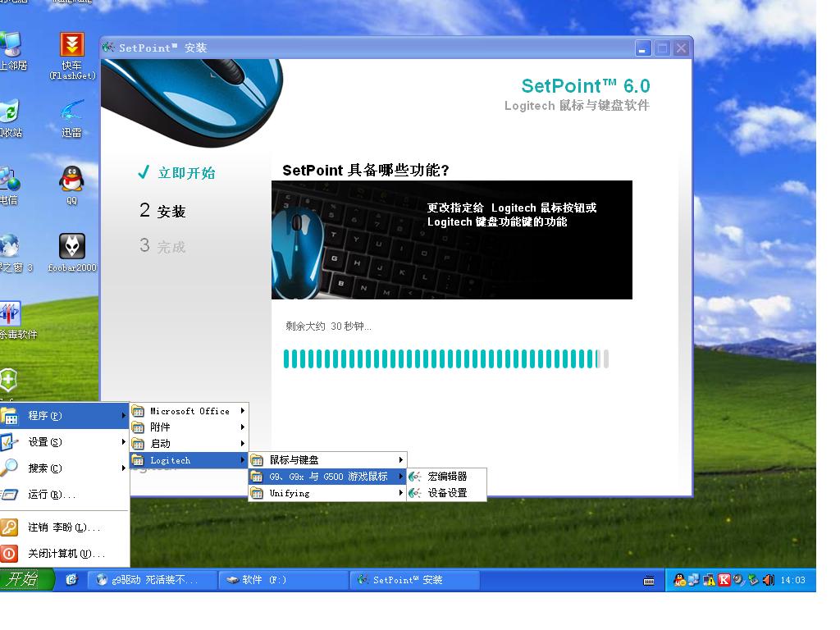This screenshot has width=840, height=630.
Task: Click the 立即开始 step label
Action: coord(186,173)
